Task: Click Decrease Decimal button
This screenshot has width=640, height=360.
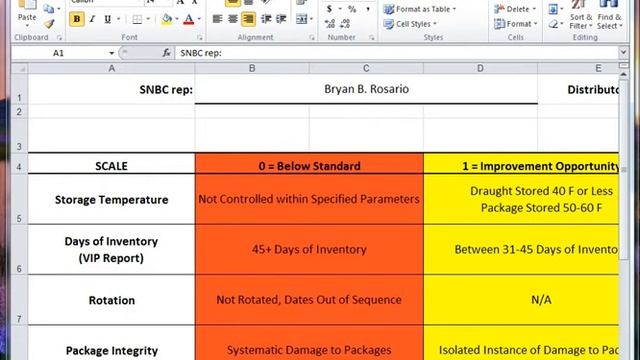Action: coord(345,24)
